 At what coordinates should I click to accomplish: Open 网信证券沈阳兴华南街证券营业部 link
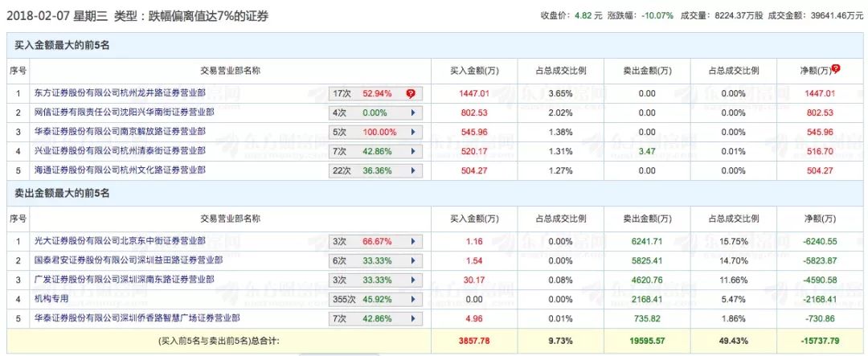[x=125, y=113]
